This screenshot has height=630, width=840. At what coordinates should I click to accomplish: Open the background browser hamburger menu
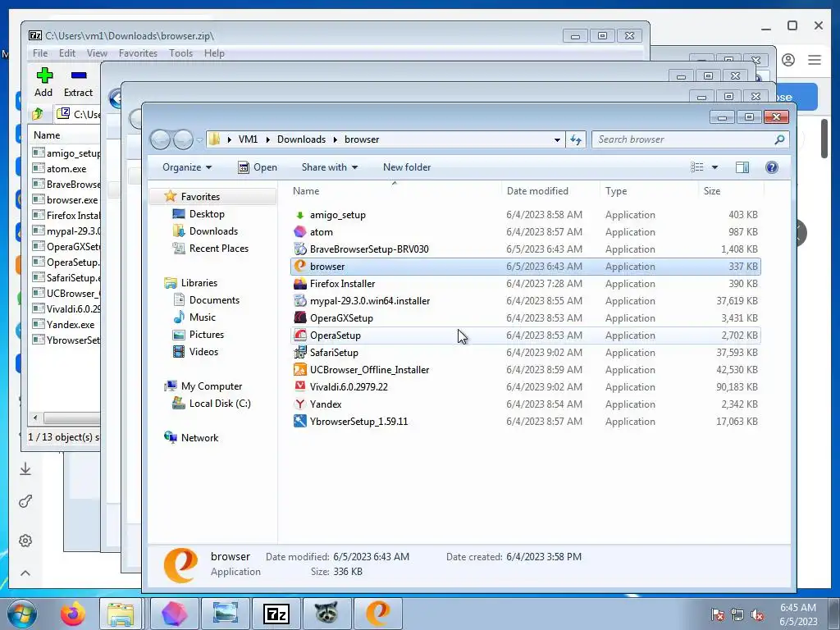(815, 60)
